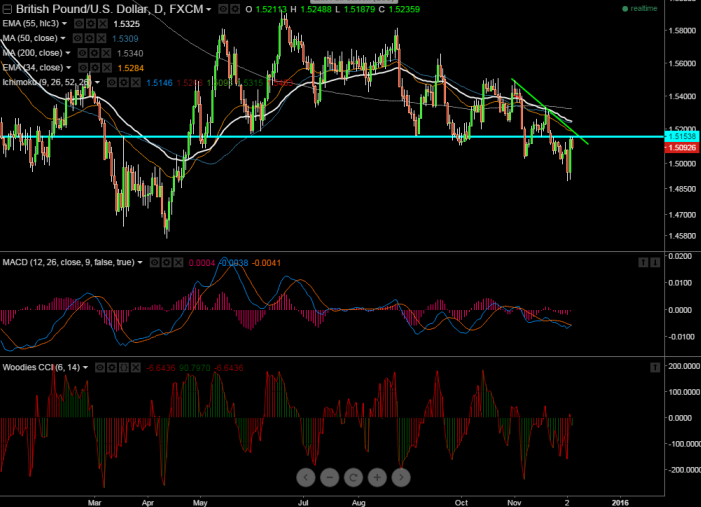
Task: Open main GBP/USD series settings gear
Action: (235, 9)
